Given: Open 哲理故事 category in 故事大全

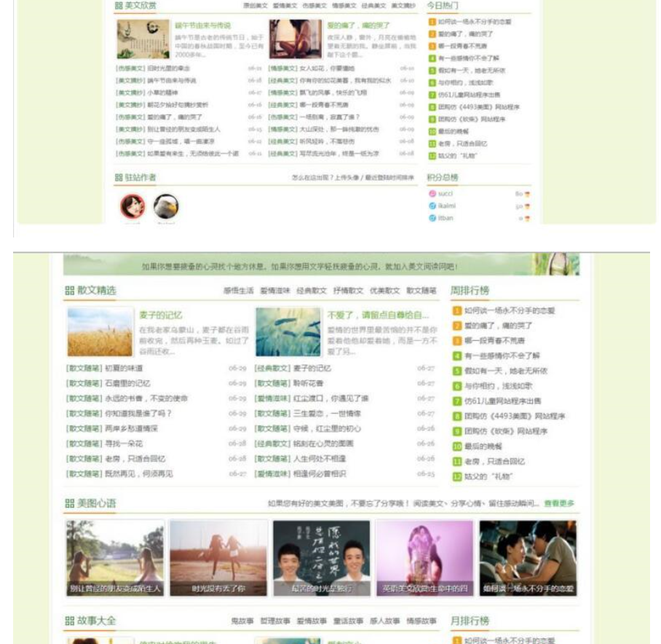Looking at the screenshot, I should (x=275, y=621).
